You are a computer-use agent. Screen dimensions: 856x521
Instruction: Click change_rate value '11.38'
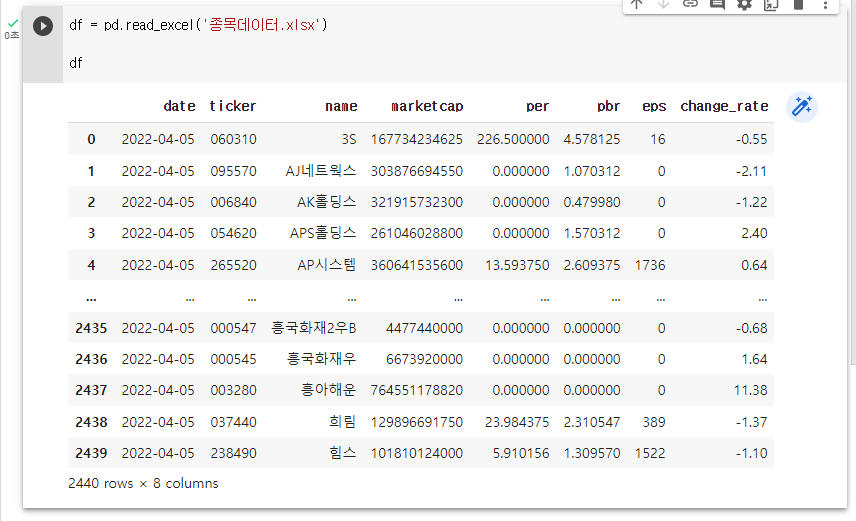[x=751, y=390]
